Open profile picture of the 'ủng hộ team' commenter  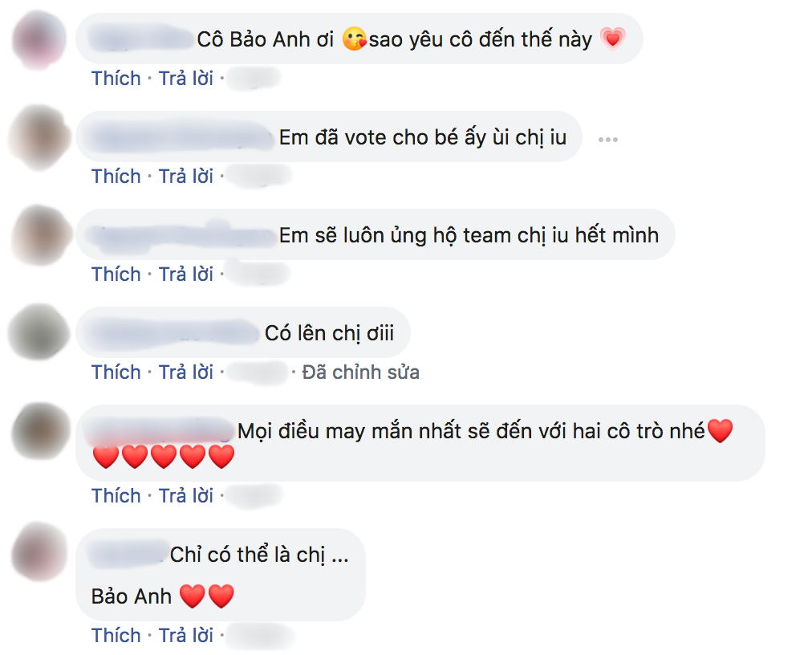(x=40, y=235)
